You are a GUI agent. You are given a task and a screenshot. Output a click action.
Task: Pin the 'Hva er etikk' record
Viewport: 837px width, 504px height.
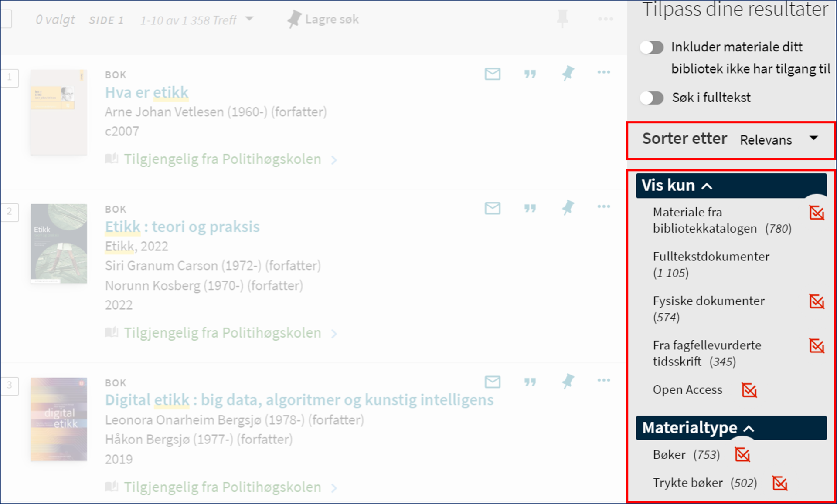click(568, 73)
